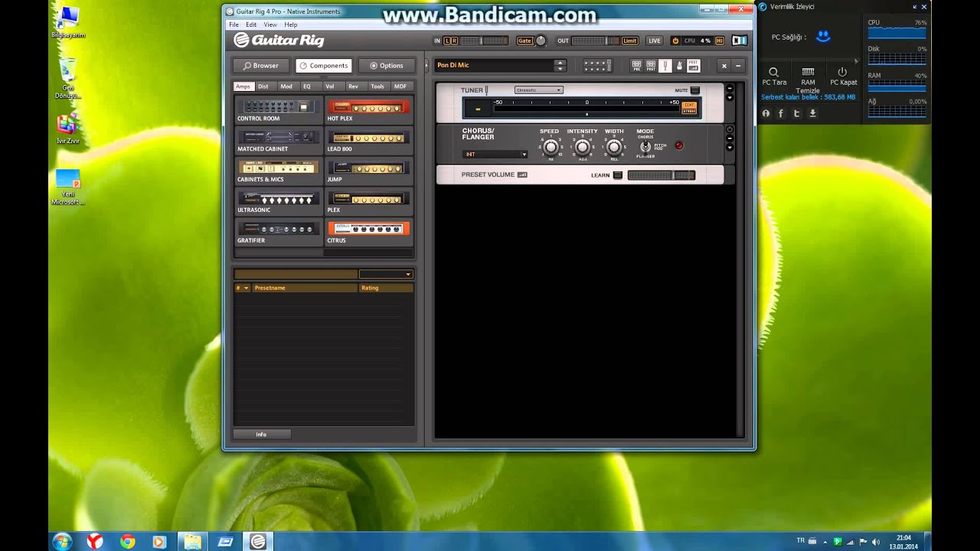Switch to the MDF category tab
This screenshot has height=551, width=980.
tap(400, 86)
